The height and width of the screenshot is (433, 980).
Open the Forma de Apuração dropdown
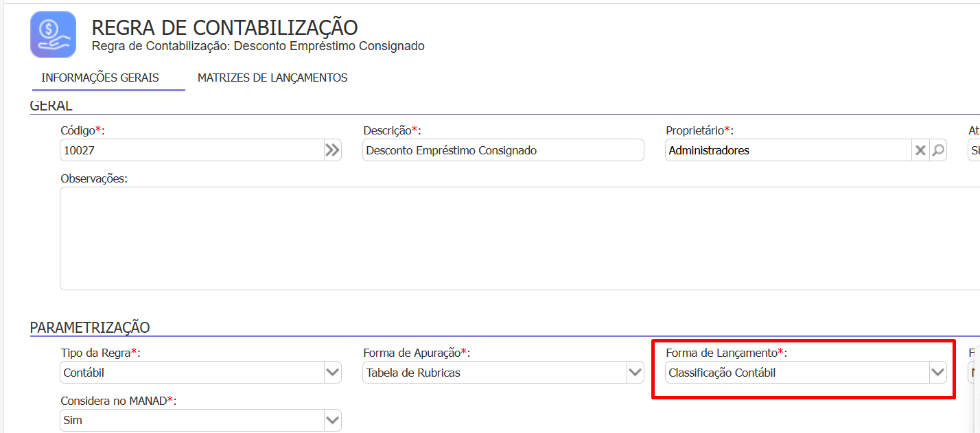pos(635,373)
